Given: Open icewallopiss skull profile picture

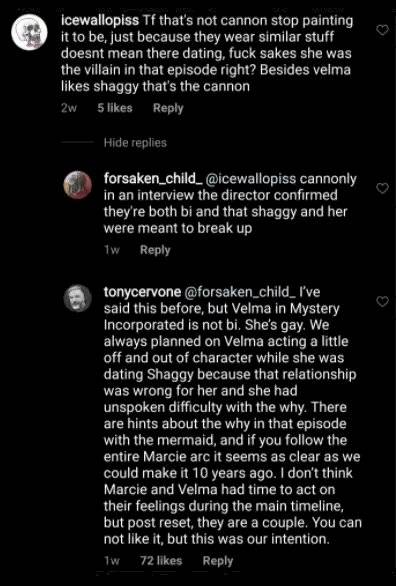Looking at the screenshot, I should [30, 33].
